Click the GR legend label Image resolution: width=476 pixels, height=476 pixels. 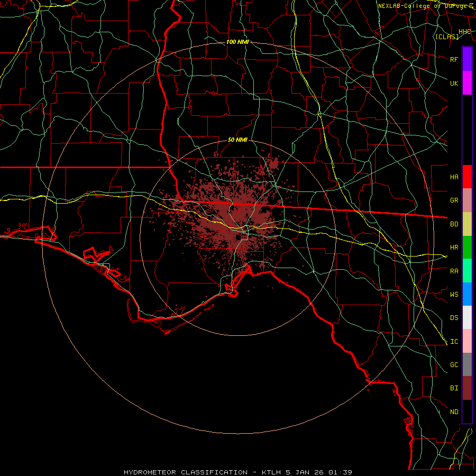pyautogui.click(x=454, y=200)
